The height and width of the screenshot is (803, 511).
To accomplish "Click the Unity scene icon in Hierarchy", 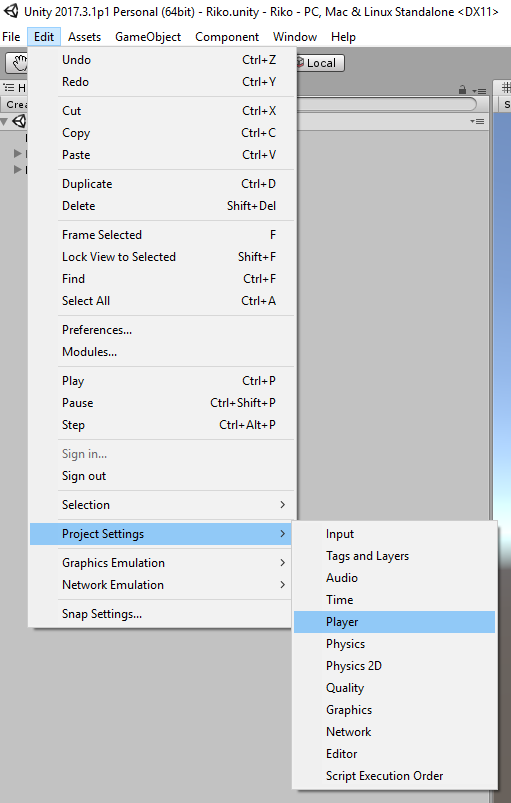I will (19, 121).
